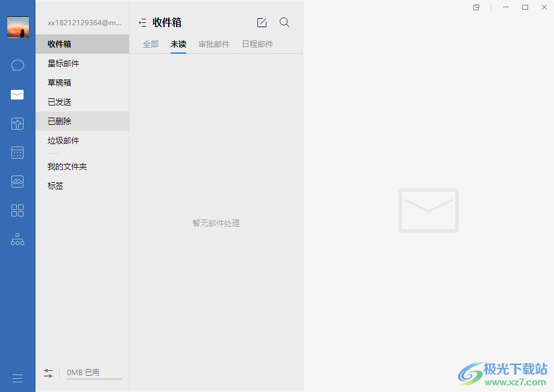Viewport: 554px width, 392px height.
Task: Expand the 我的文件夹 folder section
Action: (66, 166)
